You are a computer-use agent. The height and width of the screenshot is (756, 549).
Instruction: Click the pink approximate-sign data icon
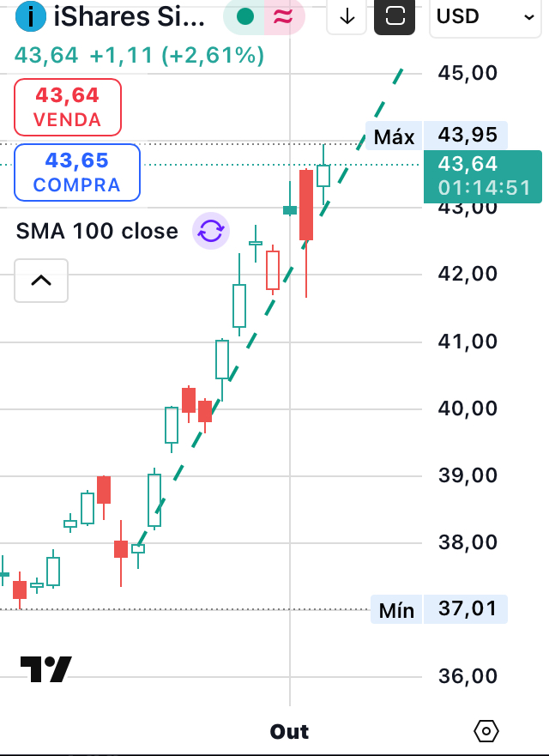pos(281,16)
